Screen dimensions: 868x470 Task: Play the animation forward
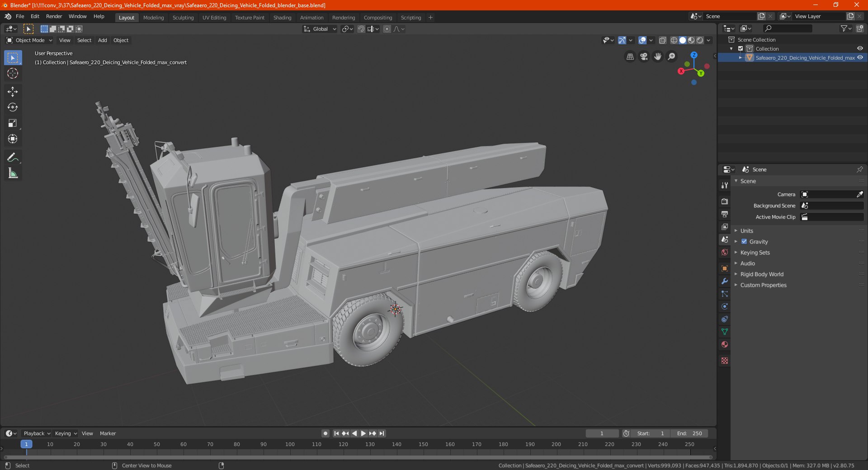363,433
